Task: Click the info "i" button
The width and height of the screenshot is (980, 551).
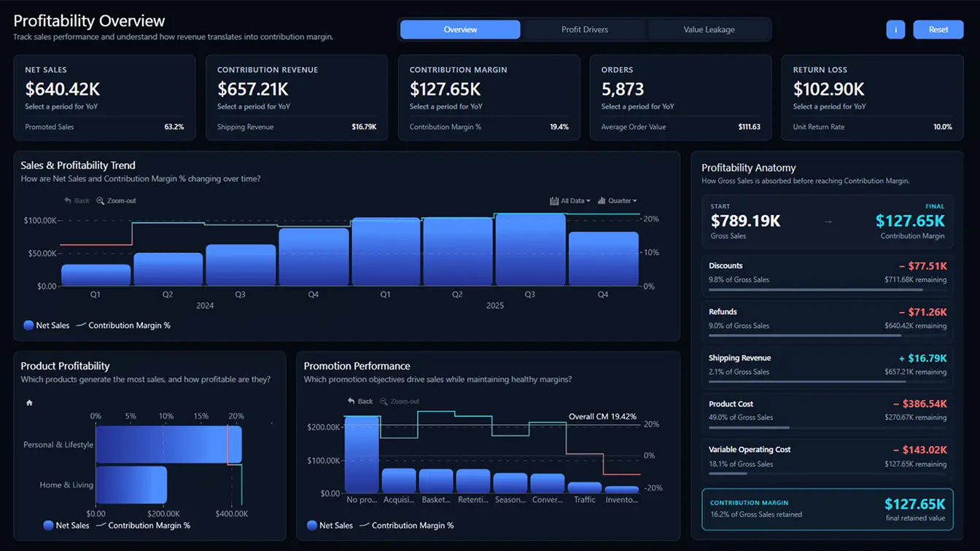Action: [895, 29]
